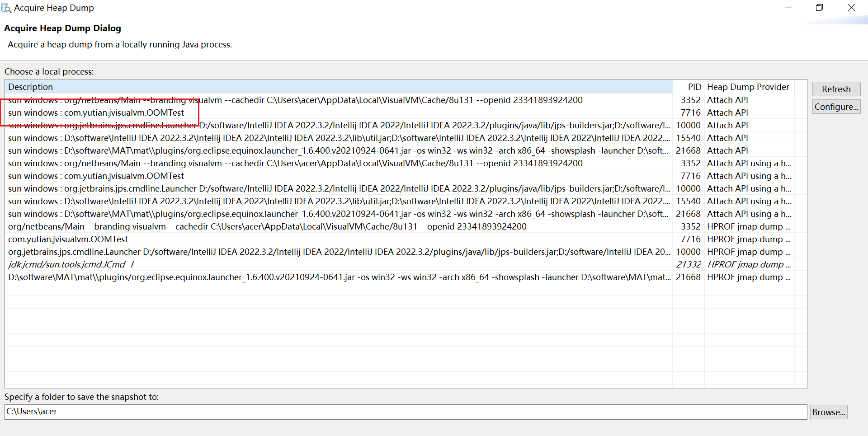Click the Refresh button
868x436 pixels.
point(836,89)
